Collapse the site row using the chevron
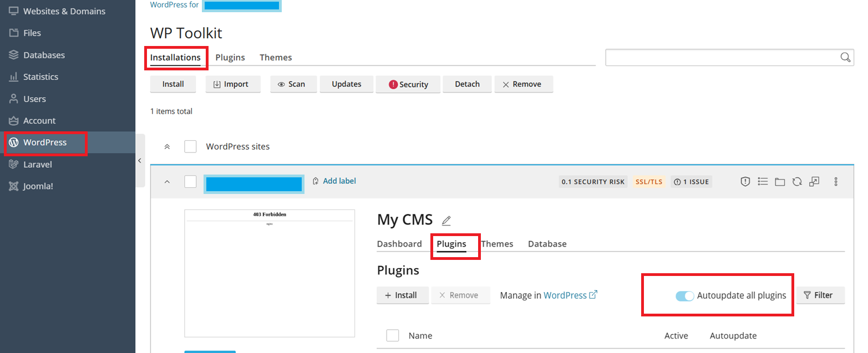Image resolution: width=868 pixels, height=353 pixels. 167,182
